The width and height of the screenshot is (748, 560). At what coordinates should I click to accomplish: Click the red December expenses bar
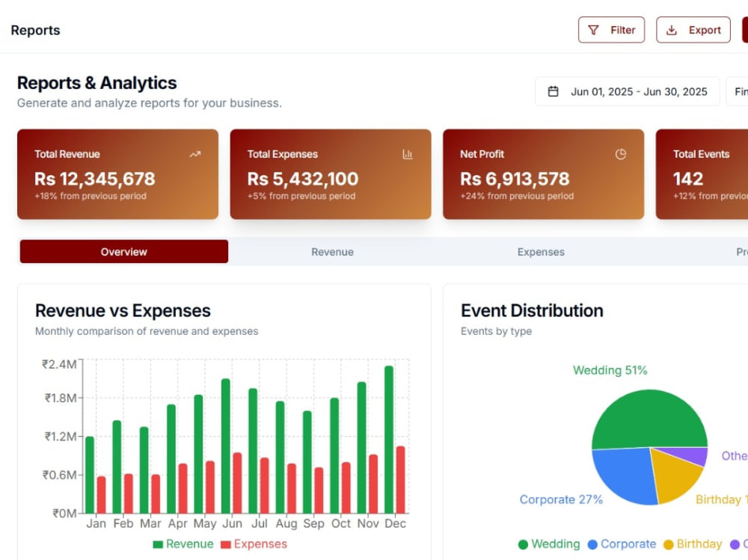click(401, 480)
